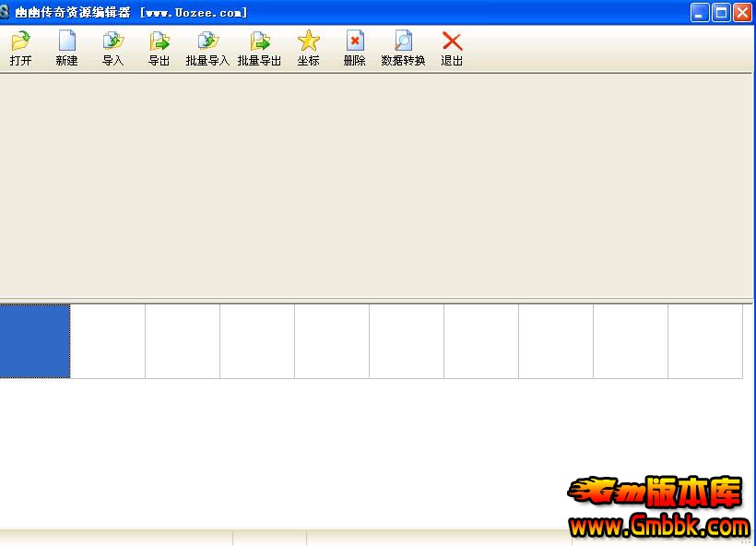Select the third thumbnail cell in the grid
Image resolution: width=756 pixels, height=546 pixels.
coord(183,341)
